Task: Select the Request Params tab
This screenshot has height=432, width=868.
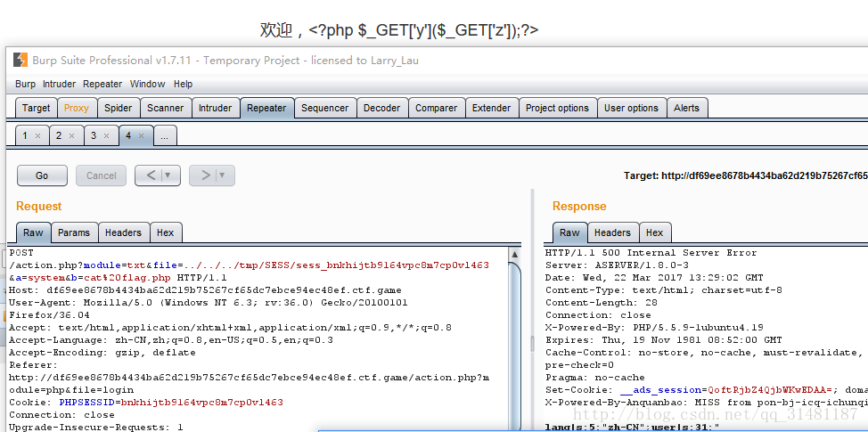Action: pos(74,232)
